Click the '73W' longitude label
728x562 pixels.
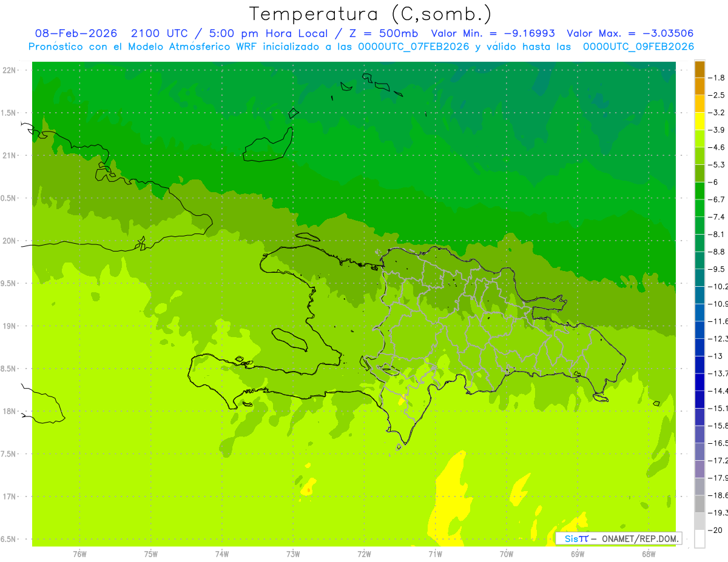pos(293,554)
